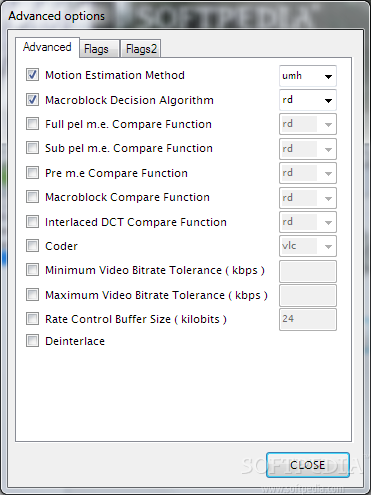Tick Maximum Video Bitrate Tolerance checkbox
Viewport: 371px width, 495px height.
coord(32,295)
